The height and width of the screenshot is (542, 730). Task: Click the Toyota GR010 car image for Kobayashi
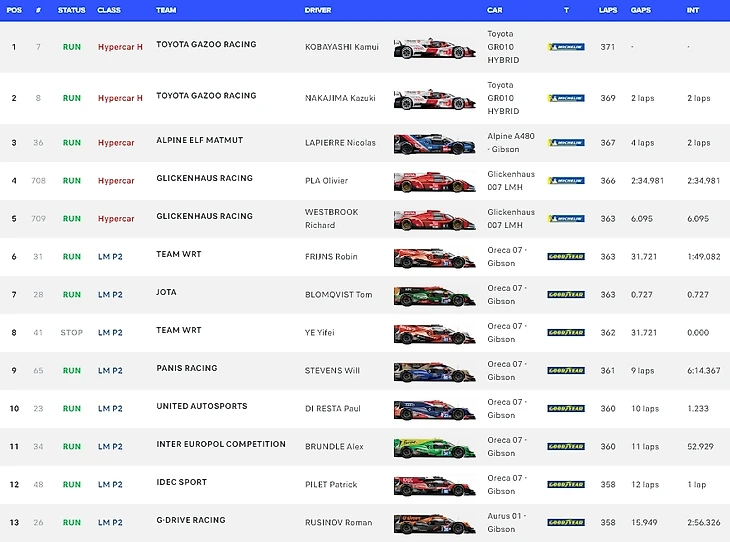(x=434, y=47)
